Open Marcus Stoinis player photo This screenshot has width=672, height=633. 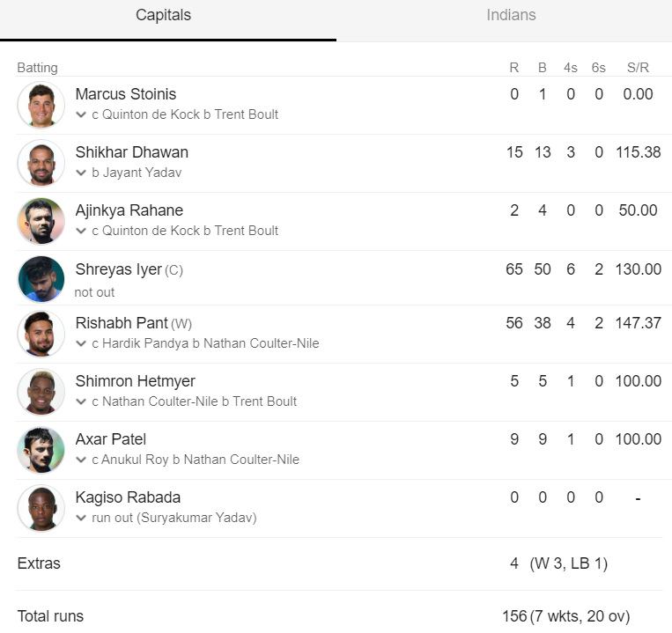41,105
